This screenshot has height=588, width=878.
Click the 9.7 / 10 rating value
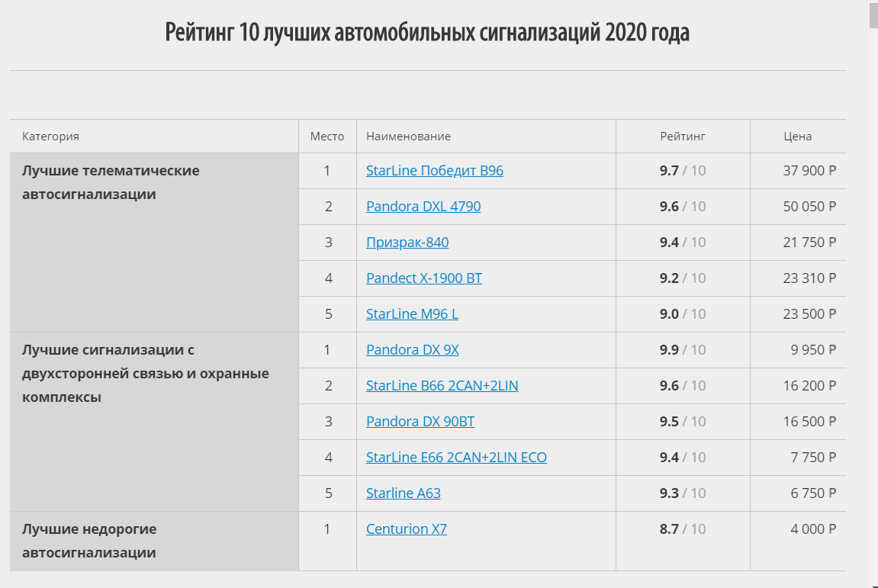pos(683,171)
